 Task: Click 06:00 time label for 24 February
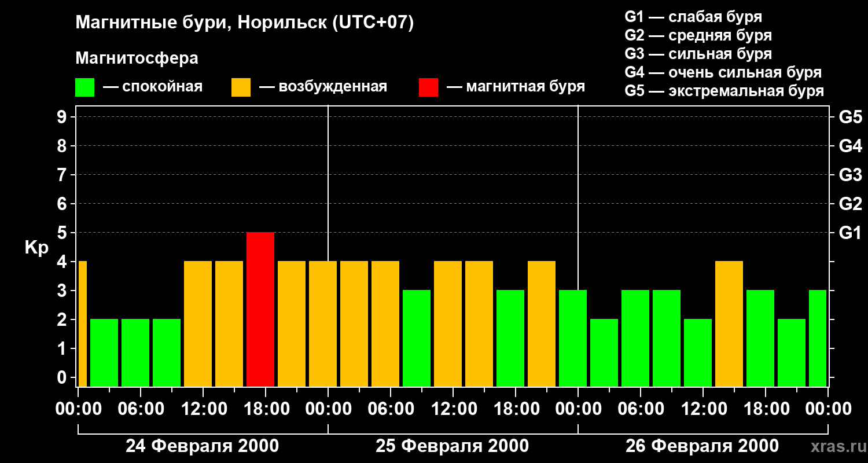(x=141, y=409)
